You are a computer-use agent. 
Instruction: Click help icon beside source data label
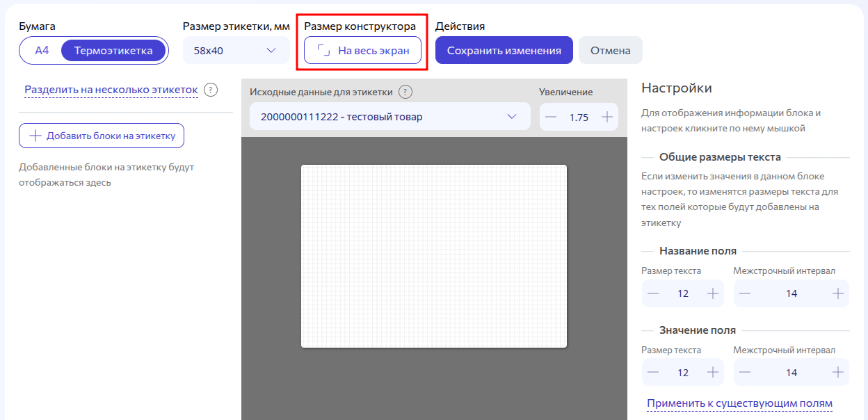tap(406, 92)
